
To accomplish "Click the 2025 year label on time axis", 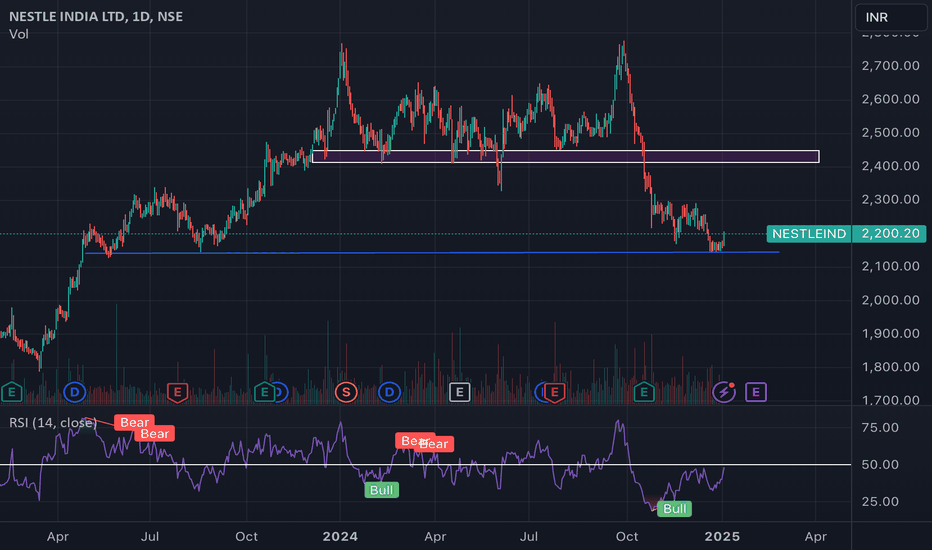I will pos(722,536).
